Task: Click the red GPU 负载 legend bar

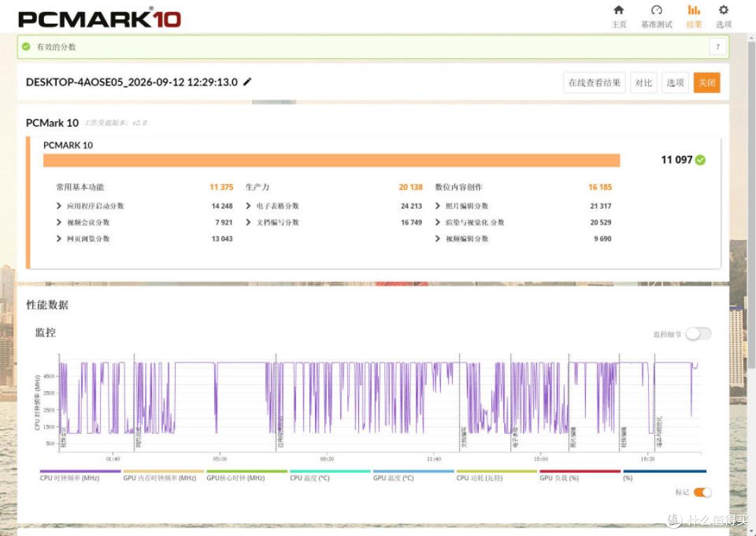Action: point(580,472)
